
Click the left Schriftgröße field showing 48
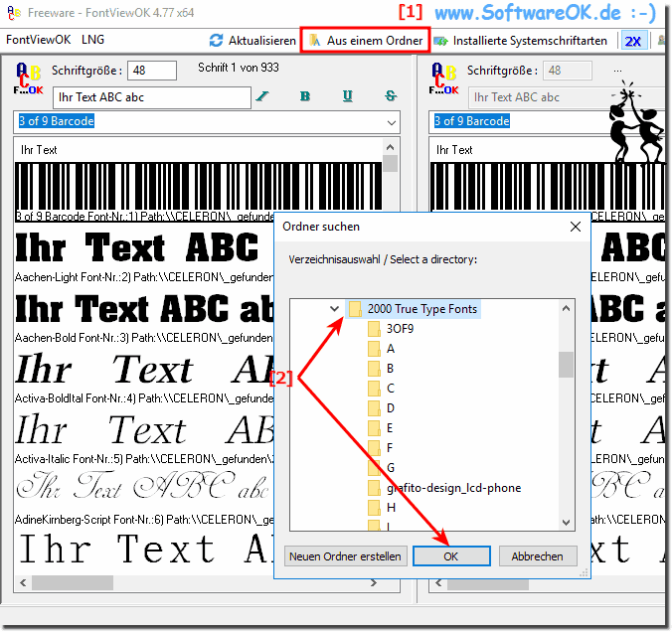pos(152,71)
